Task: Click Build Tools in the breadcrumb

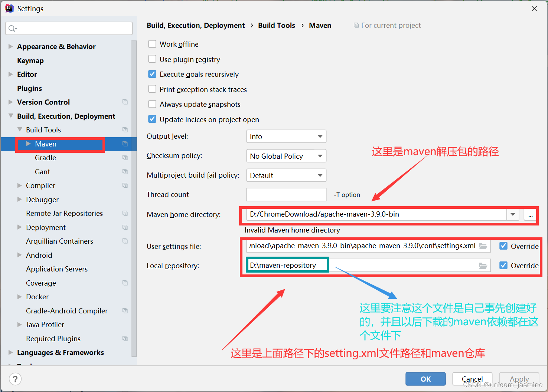Action: 277,25
